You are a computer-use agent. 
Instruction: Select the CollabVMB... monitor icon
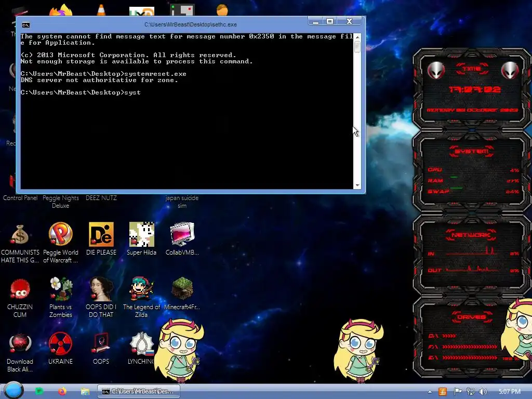pos(182,234)
